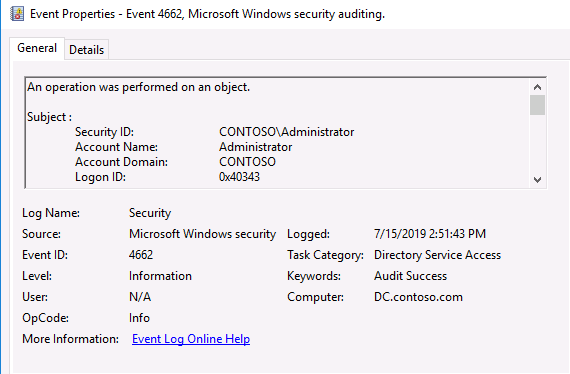Click the text 'An operation was performed on an object'
Viewport: 570px width, 374px height.
(138, 87)
